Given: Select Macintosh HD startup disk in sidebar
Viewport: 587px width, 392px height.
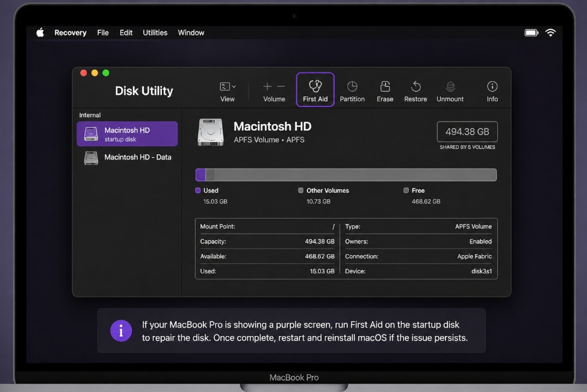Looking at the screenshot, I should click(x=127, y=134).
